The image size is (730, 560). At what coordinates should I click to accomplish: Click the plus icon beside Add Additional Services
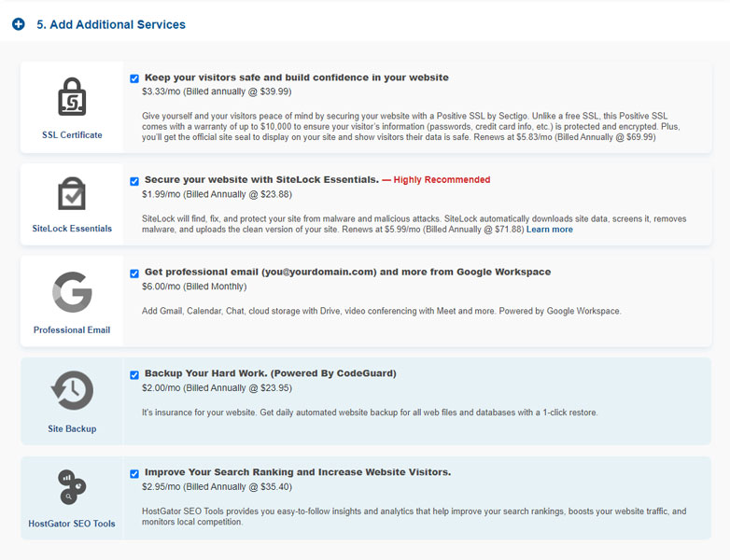pyautogui.click(x=18, y=24)
